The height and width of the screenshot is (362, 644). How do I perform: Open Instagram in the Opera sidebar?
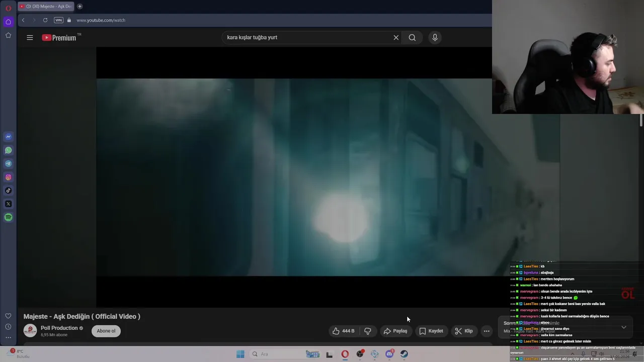8,177
